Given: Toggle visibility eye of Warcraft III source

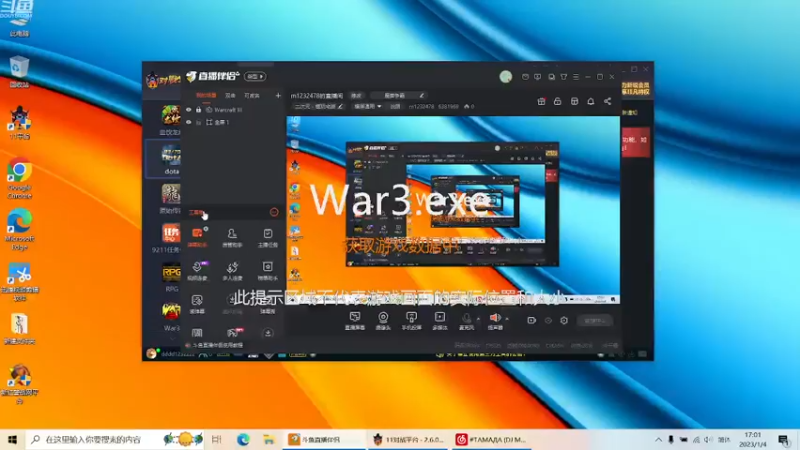Looking at the screenshot, I should (x=189, y=110).
